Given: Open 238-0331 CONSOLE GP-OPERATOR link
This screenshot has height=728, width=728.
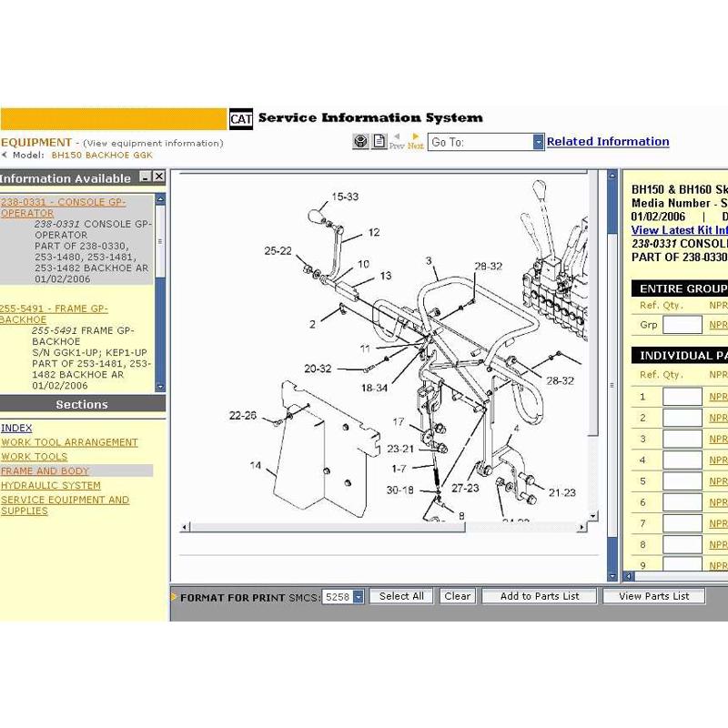Looking at the screenshot, I should (x=63, y=207).
